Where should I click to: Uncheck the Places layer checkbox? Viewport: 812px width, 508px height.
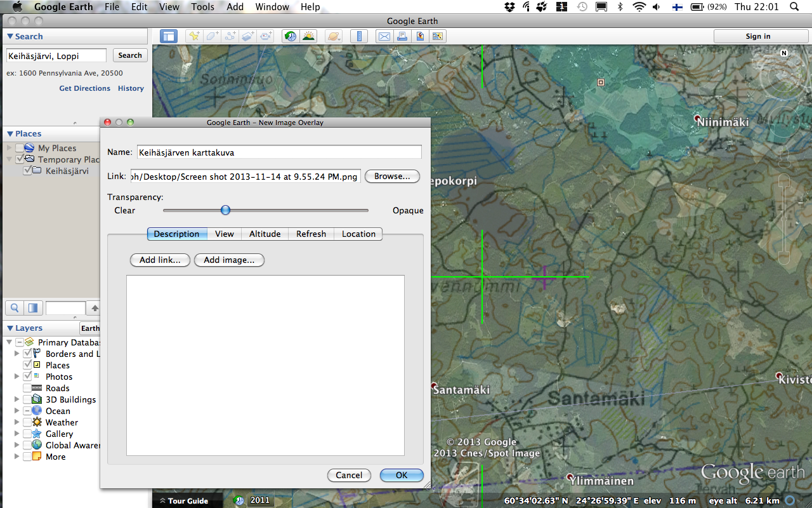pos(27,365)
